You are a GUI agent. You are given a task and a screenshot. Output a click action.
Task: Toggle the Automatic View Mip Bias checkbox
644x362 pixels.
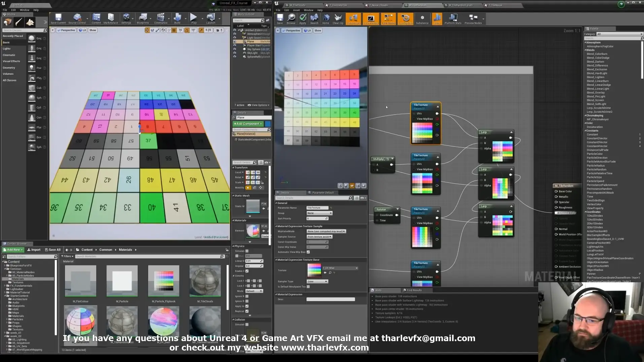point(308,252)
